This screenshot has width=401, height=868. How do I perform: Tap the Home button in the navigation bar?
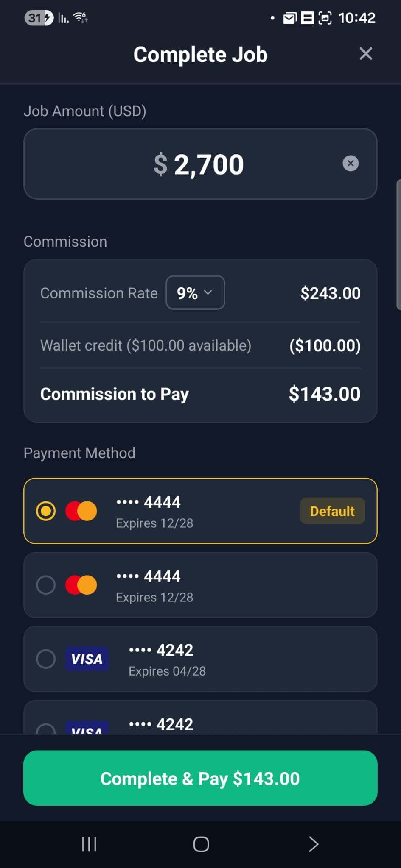tap(200, 844)
